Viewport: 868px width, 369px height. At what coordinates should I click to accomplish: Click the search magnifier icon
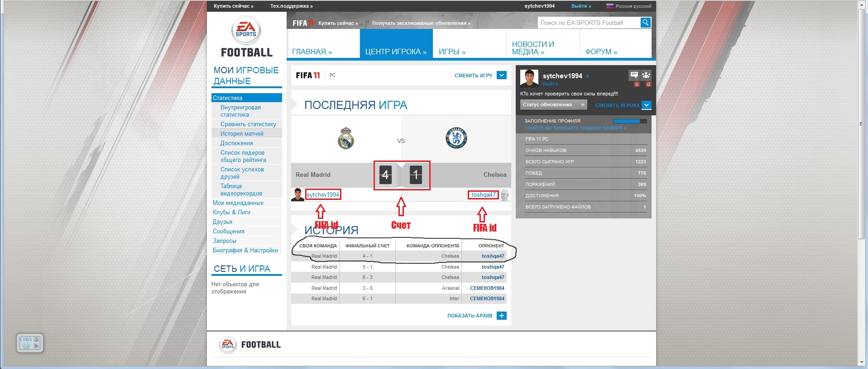646,22
